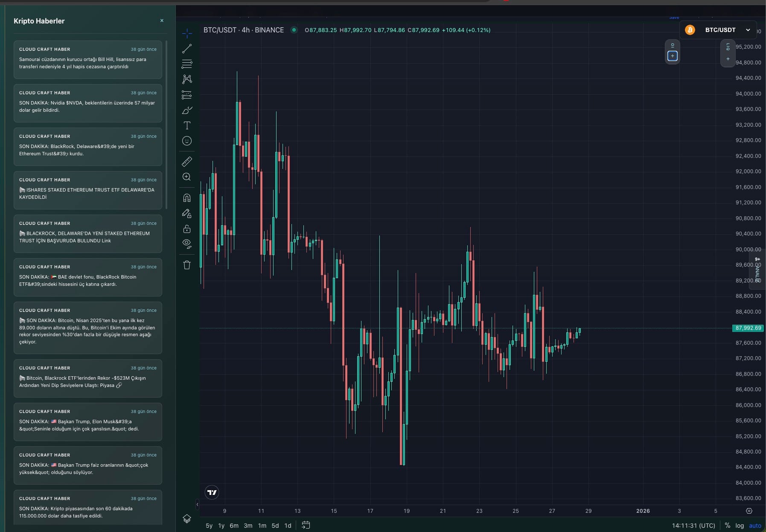Viewport: 766px width, 532px height.
Task: Remove all drawings with trash icon
Action: [x=187, y=265]
